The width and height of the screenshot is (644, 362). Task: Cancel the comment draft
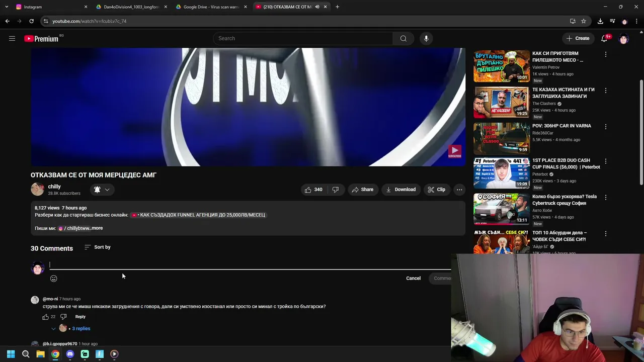(x=414, y=279)
